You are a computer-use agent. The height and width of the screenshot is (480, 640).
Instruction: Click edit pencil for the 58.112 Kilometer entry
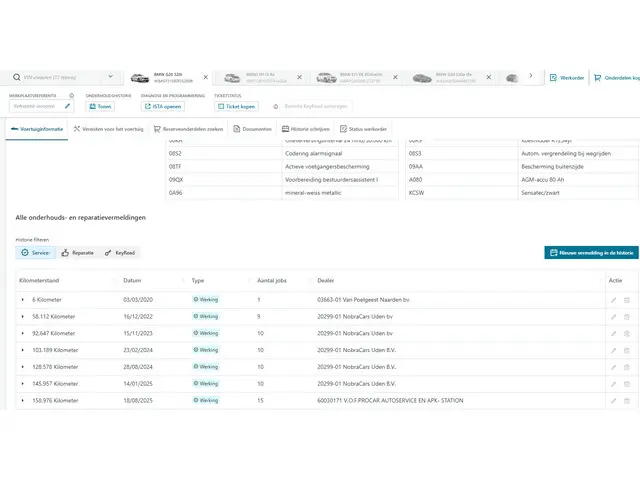point(614,317)
